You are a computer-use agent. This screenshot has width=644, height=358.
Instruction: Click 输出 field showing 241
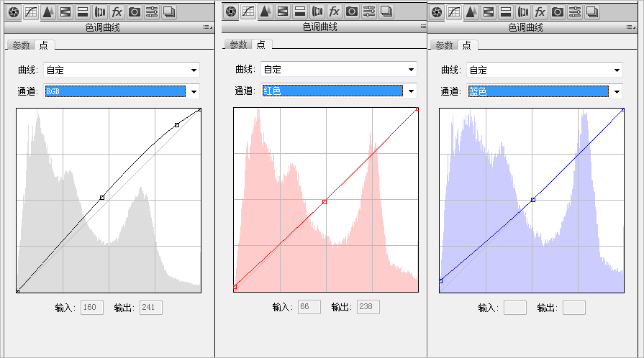[150, 308]
